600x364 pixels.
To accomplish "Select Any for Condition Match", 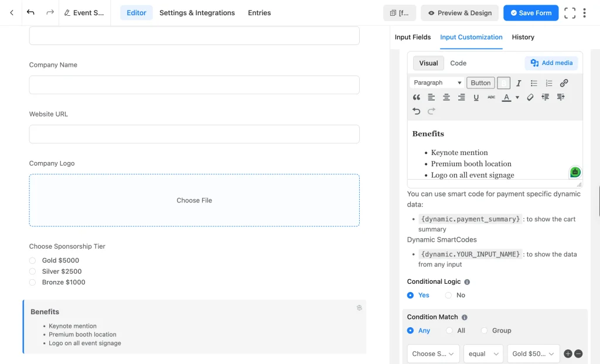I will [418, 331].
